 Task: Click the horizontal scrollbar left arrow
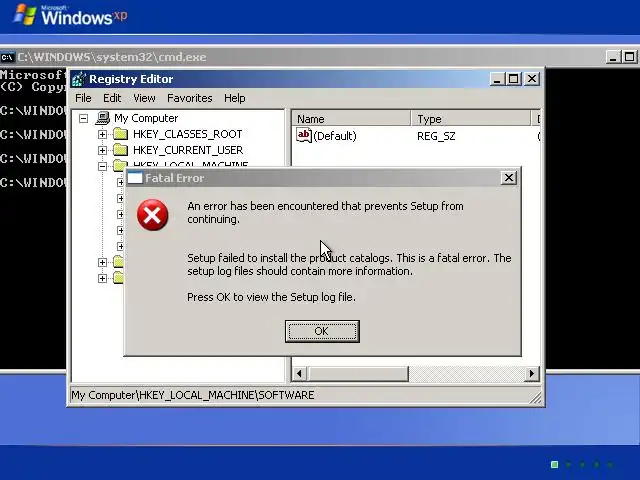(x=299, y=373)
